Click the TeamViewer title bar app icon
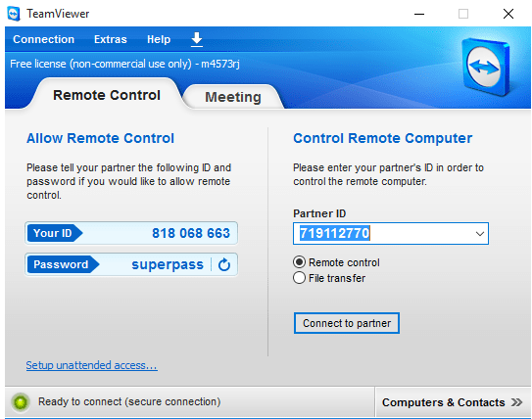 tap(14, 14)
